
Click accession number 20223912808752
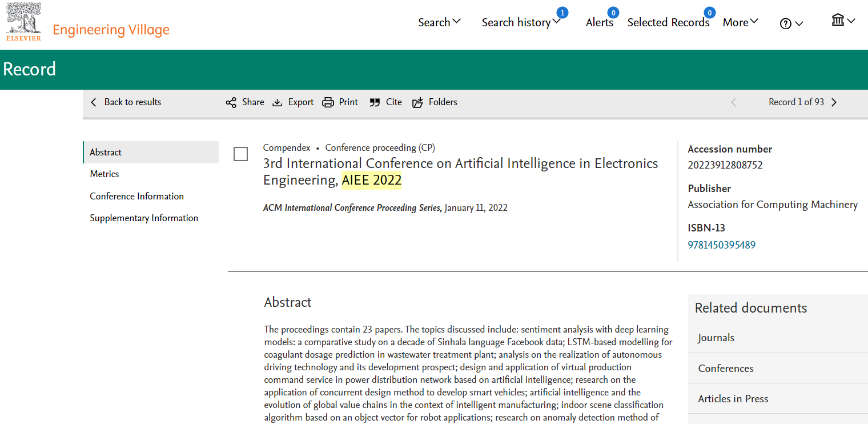[725, 165]
